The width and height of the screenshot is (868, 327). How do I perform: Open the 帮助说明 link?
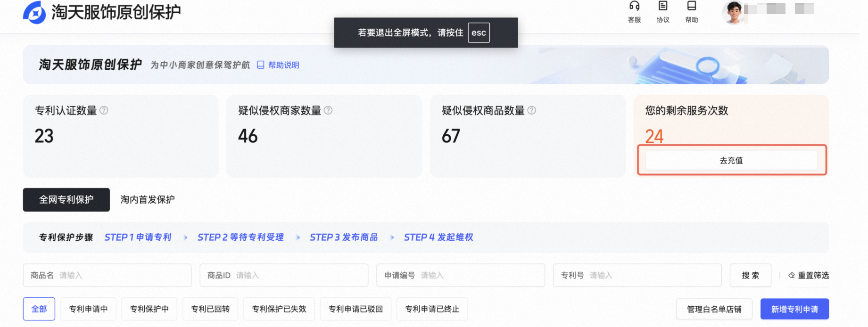pyautogui.click(x=283, y=65)
